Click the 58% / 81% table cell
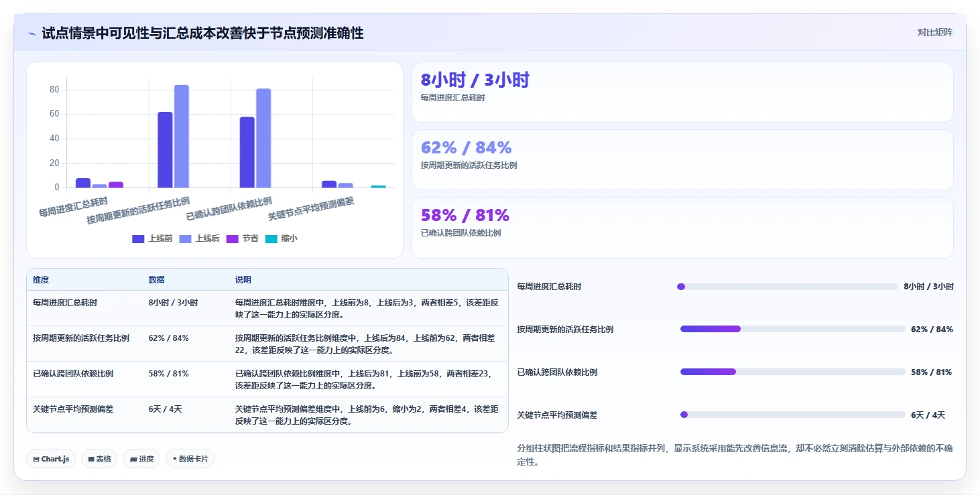980x495 pixels. tap(169, 374)
